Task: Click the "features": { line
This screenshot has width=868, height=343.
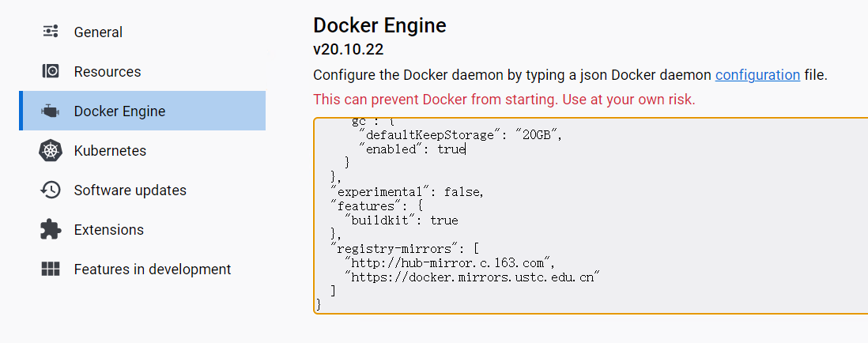Action: click(377, 205)
